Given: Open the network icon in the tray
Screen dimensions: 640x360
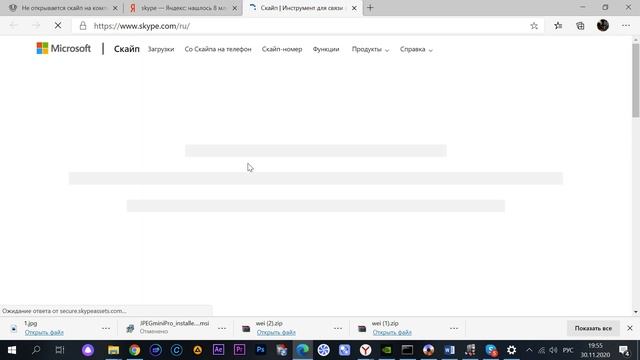Looking at the screenshot, I should tap(542, 350).
